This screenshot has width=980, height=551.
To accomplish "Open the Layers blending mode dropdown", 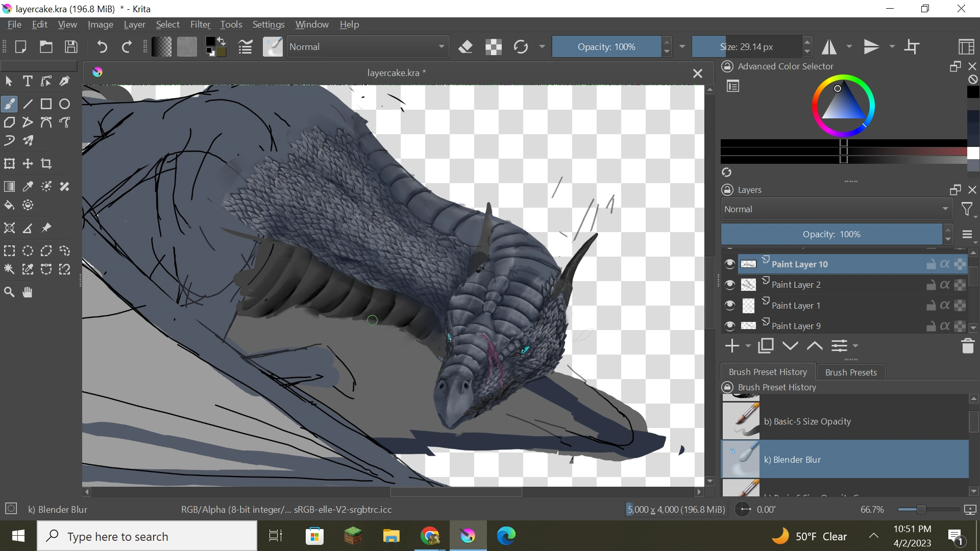I will (836, 209).
